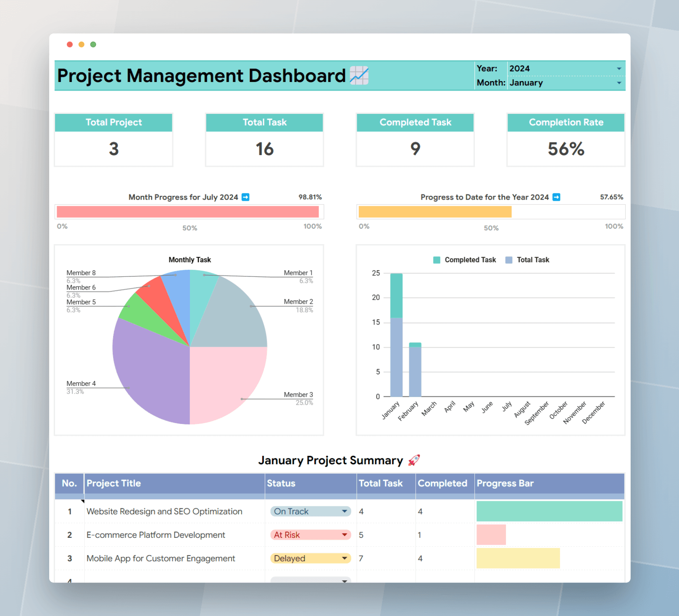This screenshot has height=616, width=679.
Task: Click the Project Title column header
Action: pos(174,484)
